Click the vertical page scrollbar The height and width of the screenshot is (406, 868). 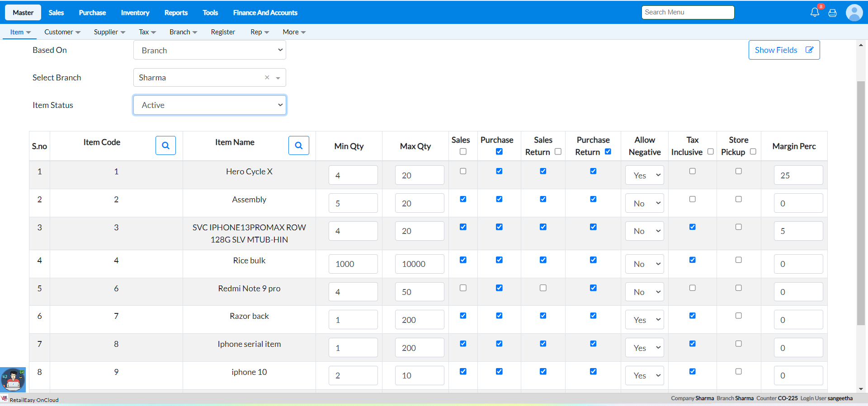point(861,203)
